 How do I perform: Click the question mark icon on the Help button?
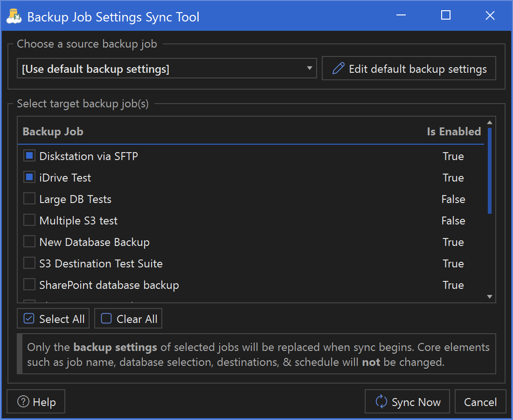(x=22, y=401)
